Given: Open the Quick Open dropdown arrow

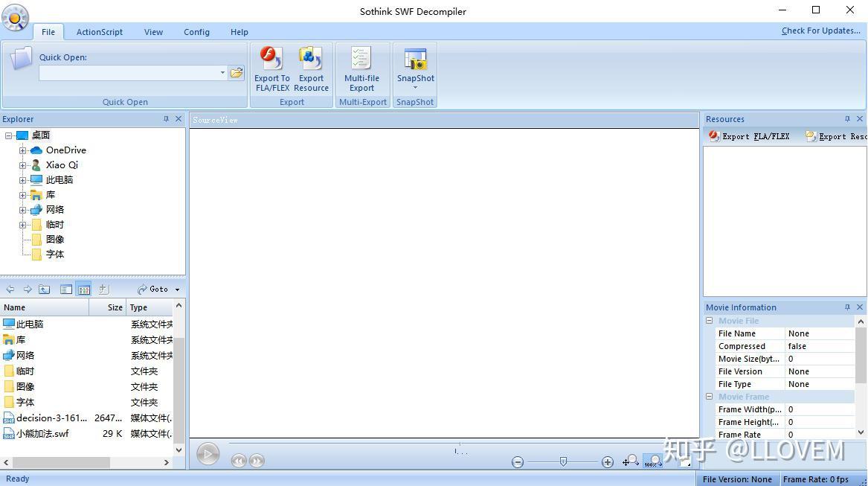Looking at the screenshot, I should pos(222,73).
